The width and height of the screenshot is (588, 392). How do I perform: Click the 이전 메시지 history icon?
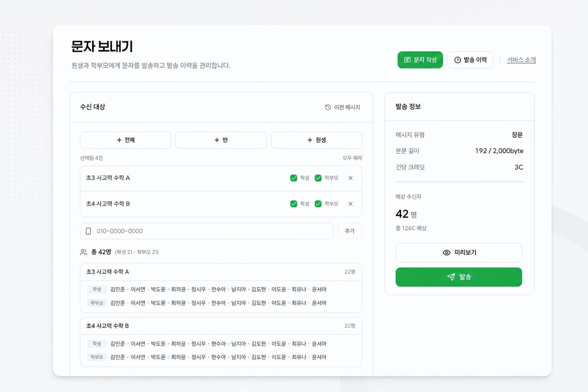click(x=328, y=107)
